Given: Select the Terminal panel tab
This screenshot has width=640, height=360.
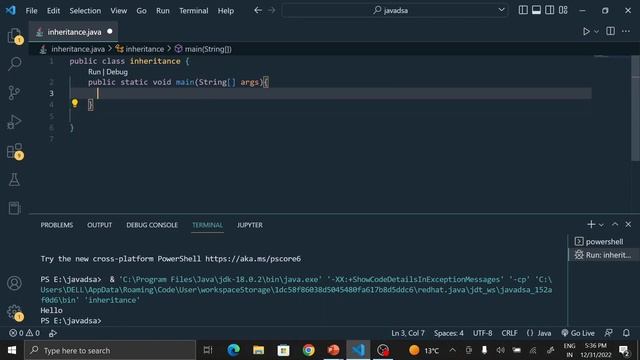Looking at the screenshot, I should (207, 225).
